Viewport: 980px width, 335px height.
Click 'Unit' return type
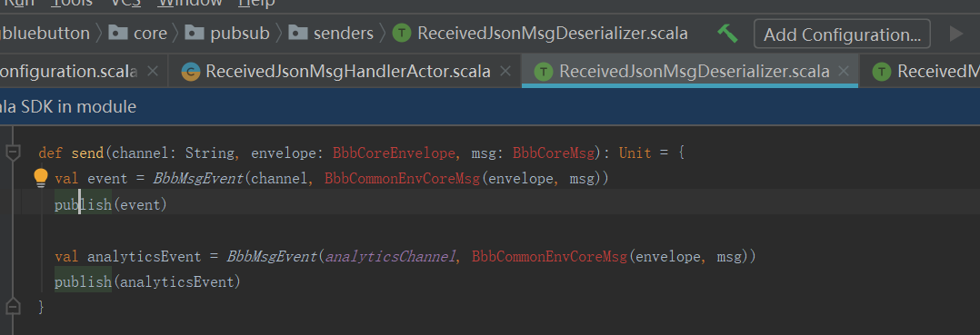[x=635, y=153]
